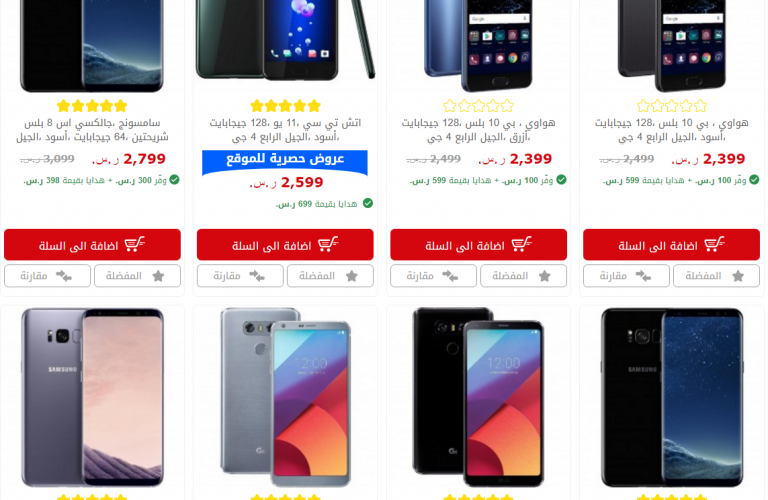Click compare arrows icon for black Huawei P10 Plus

tap(643, 276)
